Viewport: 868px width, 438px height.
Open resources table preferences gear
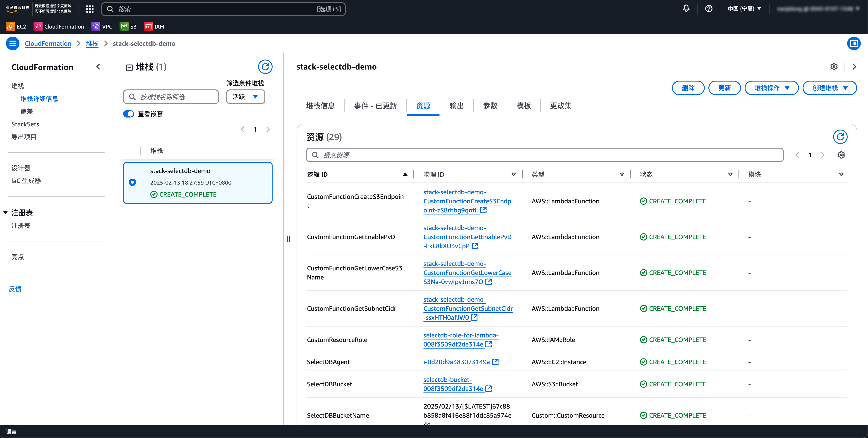pyautogui.click(x=841, y=155)
